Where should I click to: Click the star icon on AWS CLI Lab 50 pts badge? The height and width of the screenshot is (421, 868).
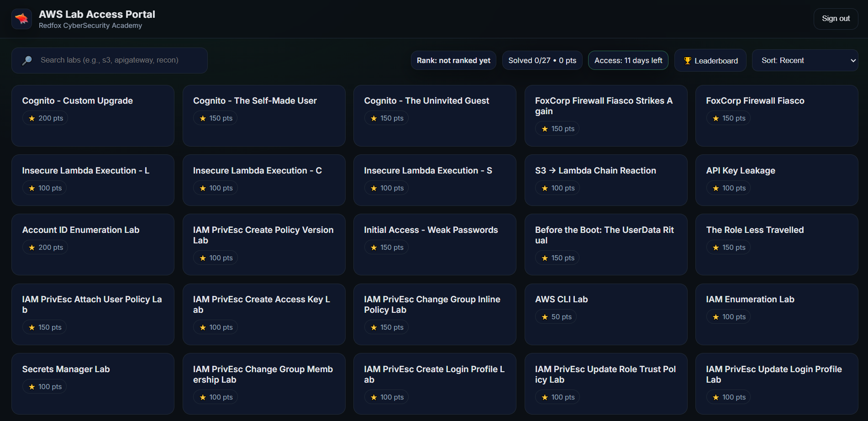coord(544,316)
